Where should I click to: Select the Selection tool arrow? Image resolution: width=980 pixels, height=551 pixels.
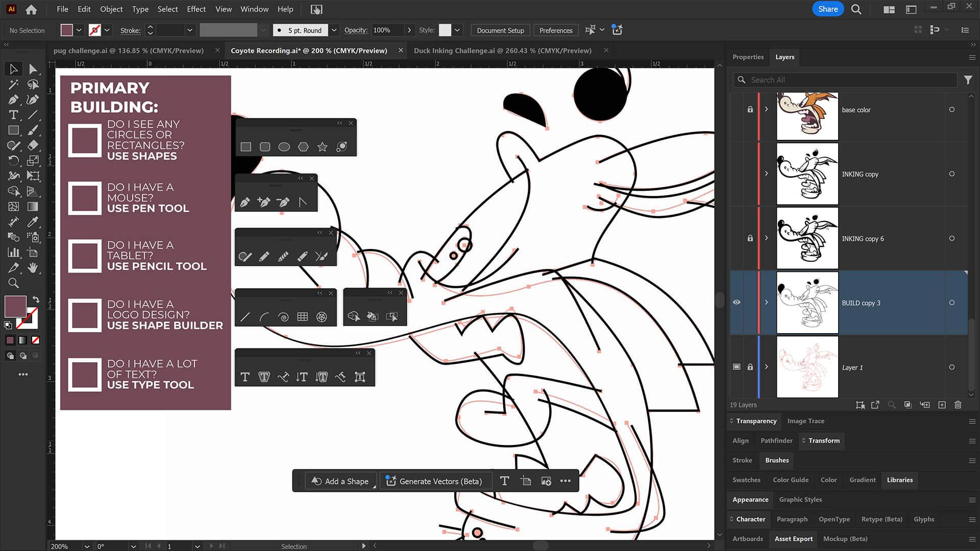(x=13, y=69)
